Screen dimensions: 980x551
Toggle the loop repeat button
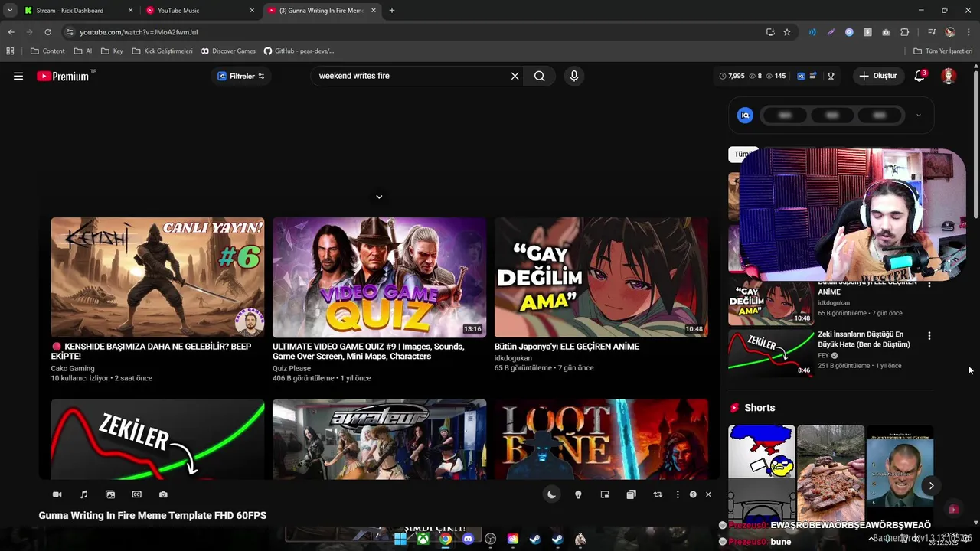(x=658, y=494)
